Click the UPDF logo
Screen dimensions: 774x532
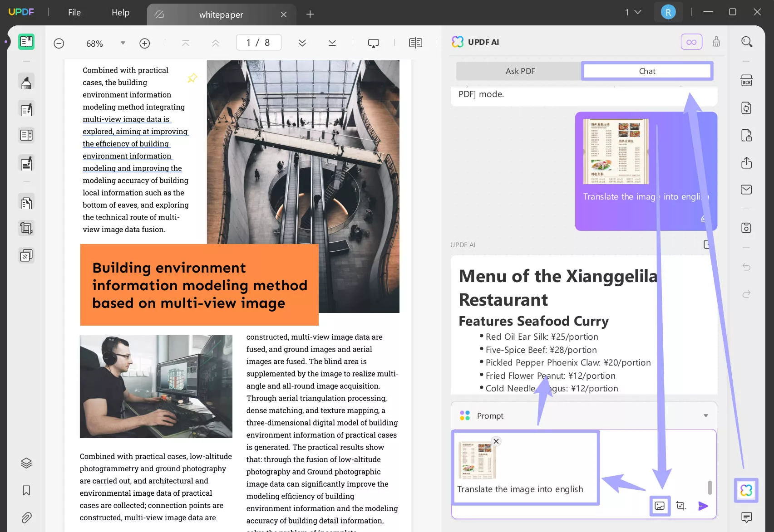click(x=21, y=12)
